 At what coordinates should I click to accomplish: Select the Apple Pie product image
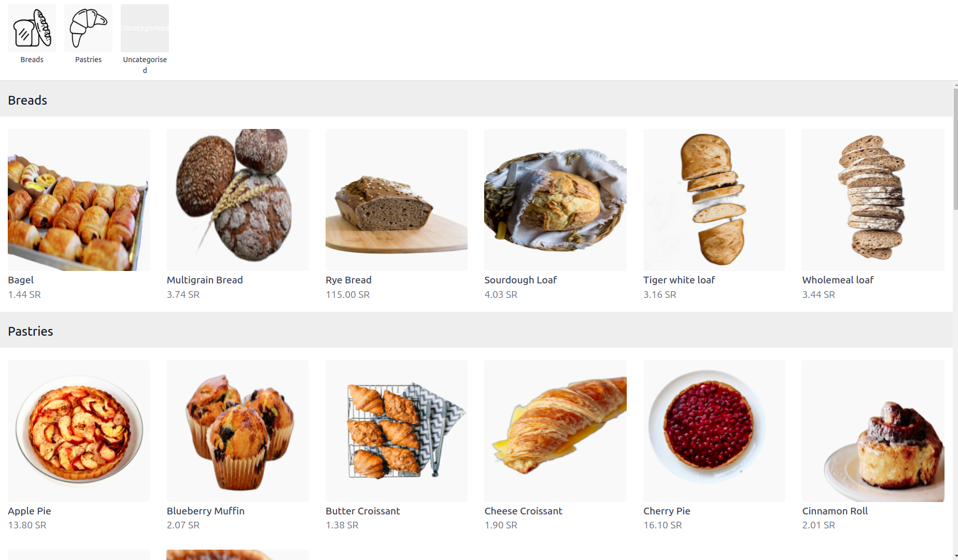tap(79, 431)
